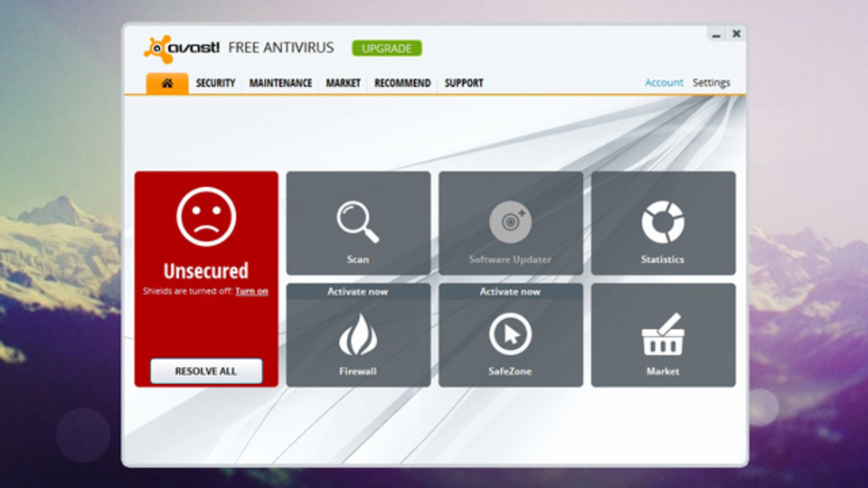Switch to the Security tab
The image size is (868, 488).
point(215,83)
